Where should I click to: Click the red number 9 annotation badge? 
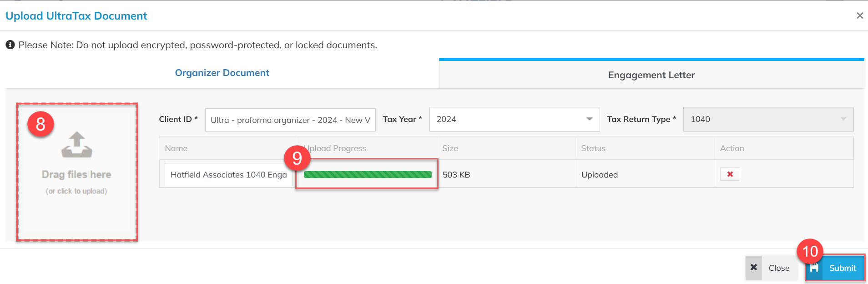[297, 158]
